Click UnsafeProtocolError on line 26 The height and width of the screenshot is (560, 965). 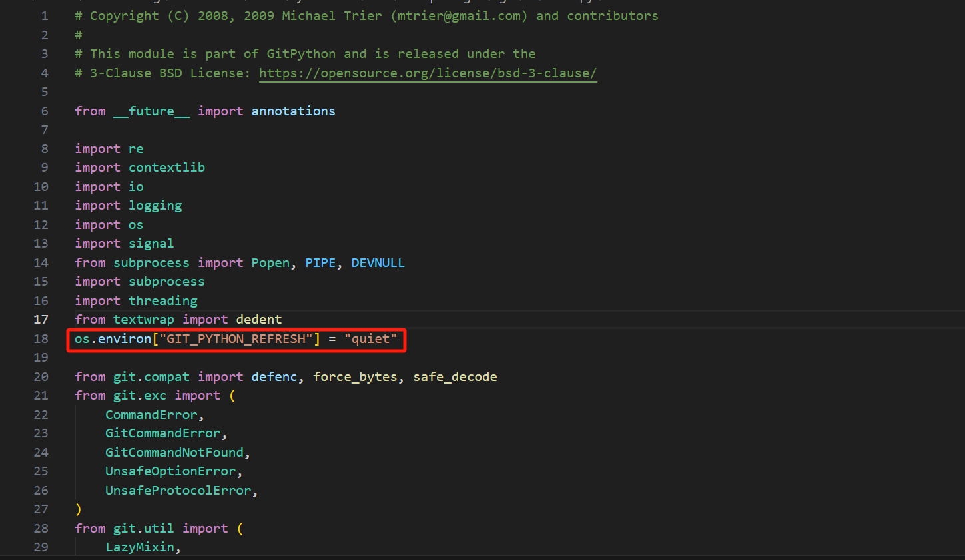178,490
